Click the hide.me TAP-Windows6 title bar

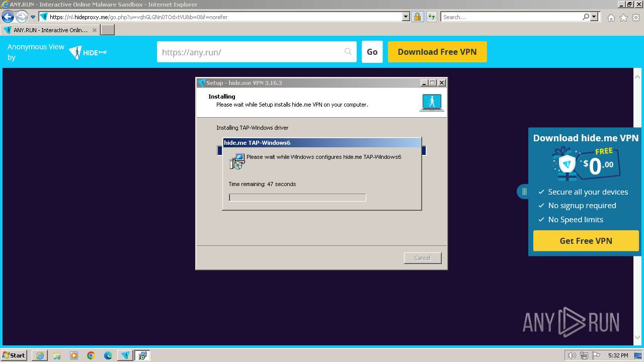coord(322,143)
